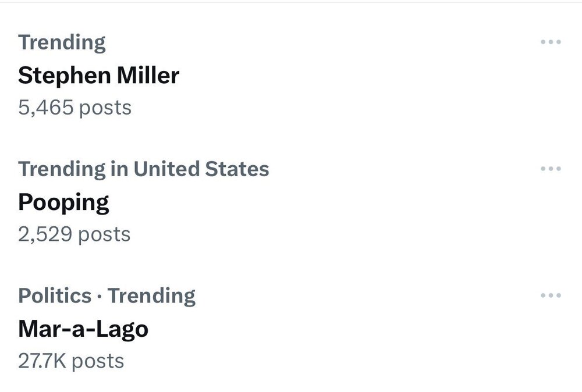Open more options for Stephen Miller trend
Screen dimensions: 582x392
click(550, 42)
